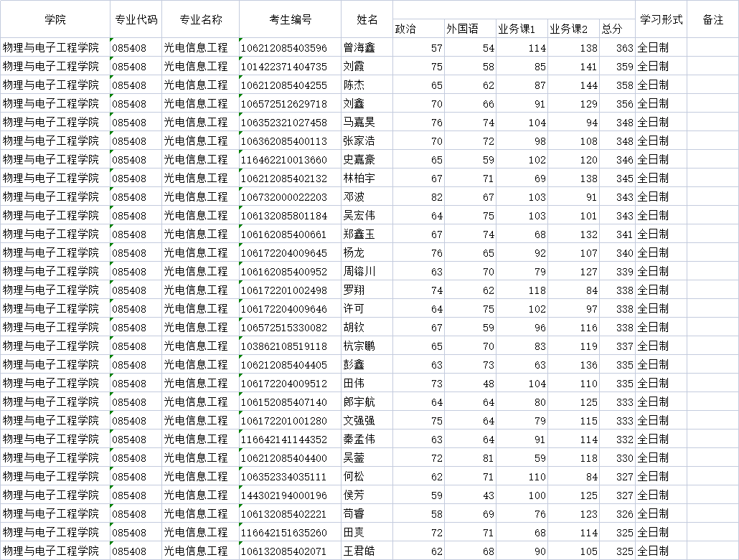This screenshot has width=739, height=560.
Task: Select the name cell 刘鑫
Action: coord(367,104)
